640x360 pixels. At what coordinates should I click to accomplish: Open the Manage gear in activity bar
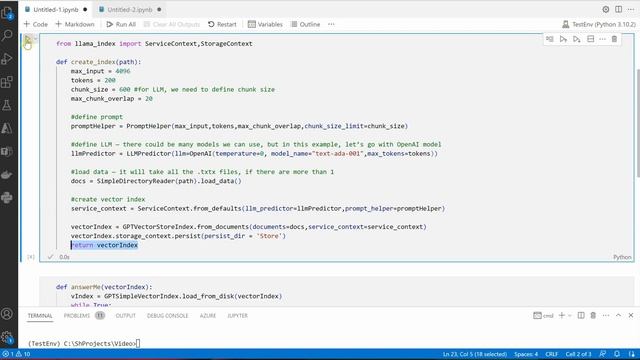pos(7,337)
